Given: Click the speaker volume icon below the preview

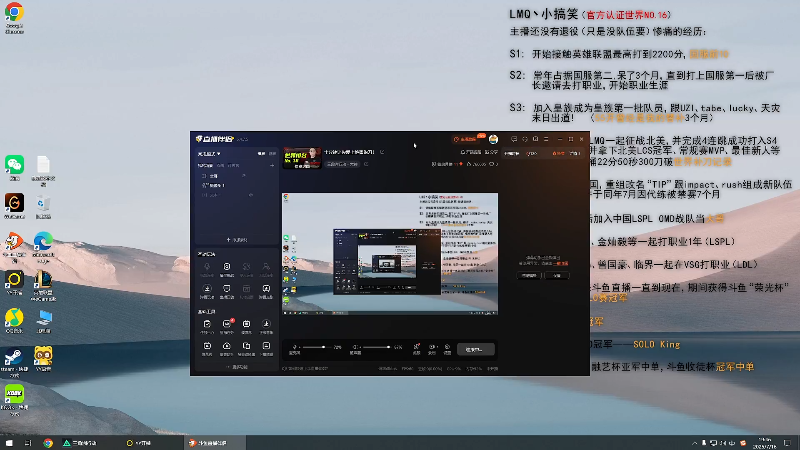Looking at the screenshot, I should coord(355,347).
